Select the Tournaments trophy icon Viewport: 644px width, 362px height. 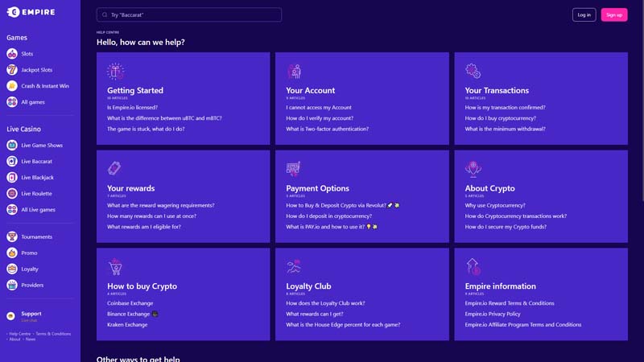(x=12, y=237)
